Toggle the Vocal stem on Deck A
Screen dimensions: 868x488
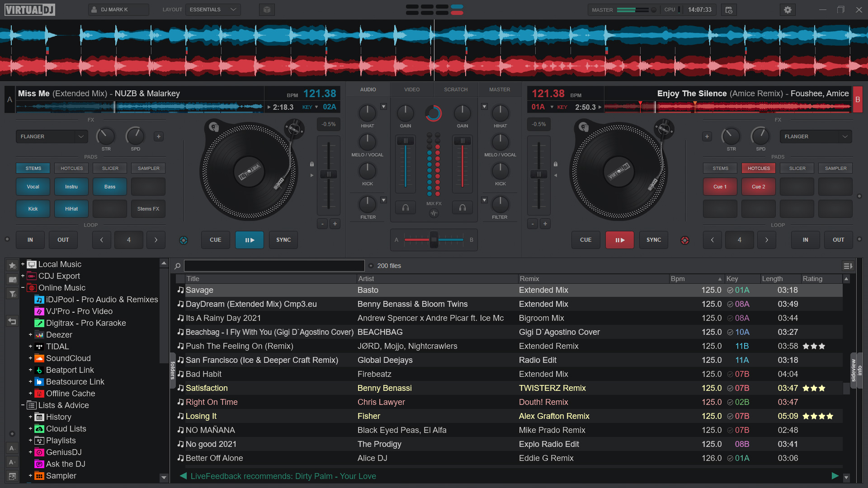(x=32, y=187)
